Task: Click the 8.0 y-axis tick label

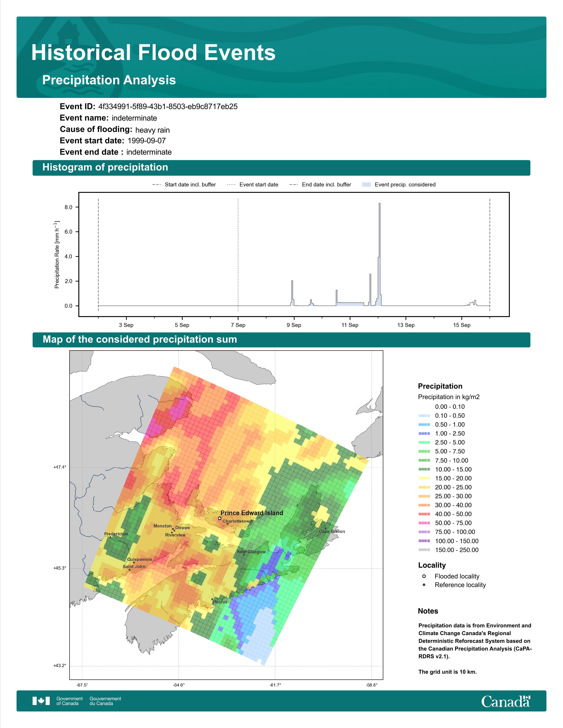Action: pyautogui.click(x=68, y=207)
